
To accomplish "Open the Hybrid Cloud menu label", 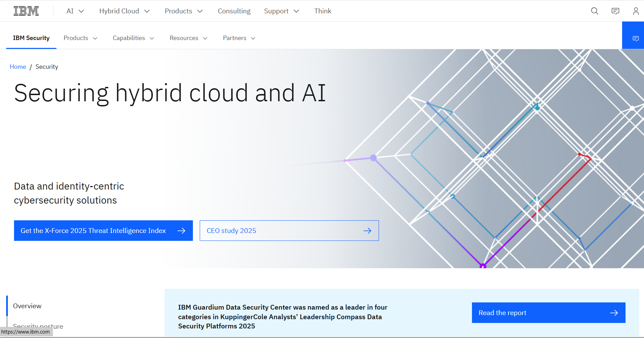I will click(x=119, y=11).
